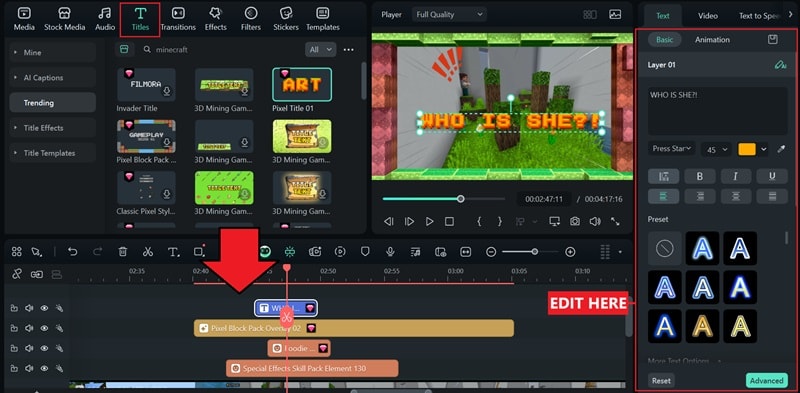800x393 pixels.
Task: Click the Mark In curly brace icon
Action: pos(480,222)
